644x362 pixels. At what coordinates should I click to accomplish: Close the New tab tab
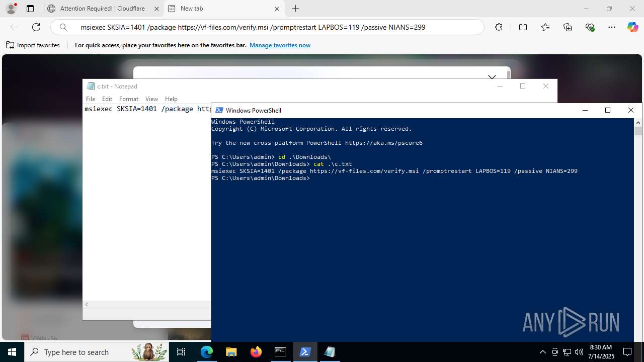pyautogui.click(x=277, y=9)
